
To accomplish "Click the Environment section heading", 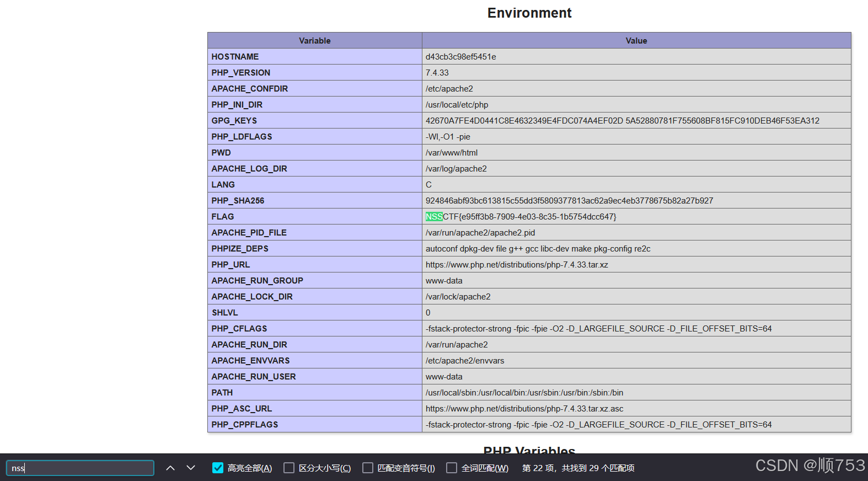I will click(x=529, y=13).
